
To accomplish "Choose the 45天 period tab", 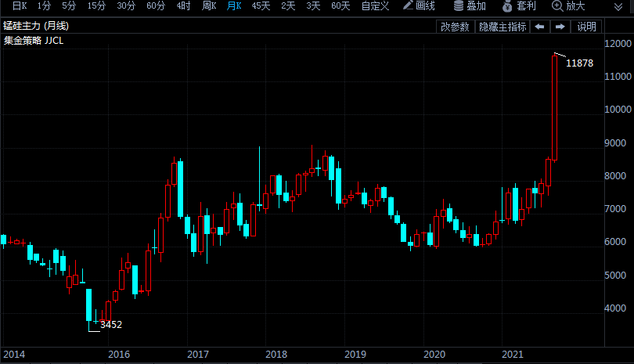I will [x=261, y=5].
